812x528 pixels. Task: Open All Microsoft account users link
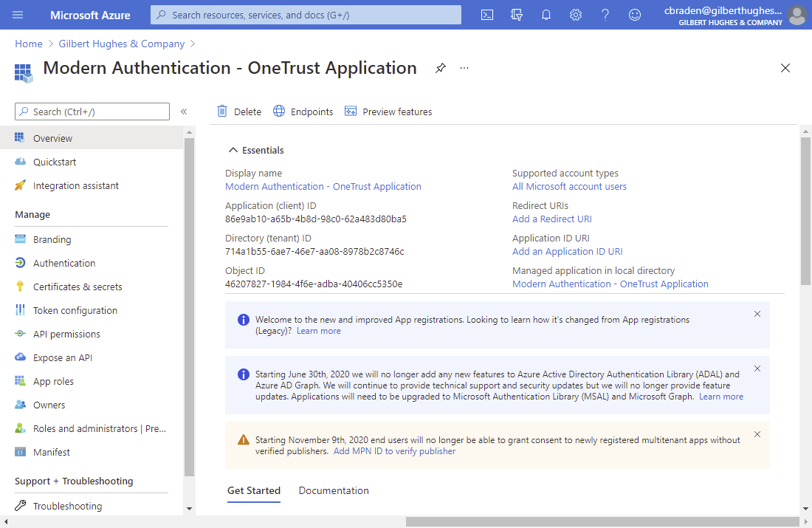point(569,187)
